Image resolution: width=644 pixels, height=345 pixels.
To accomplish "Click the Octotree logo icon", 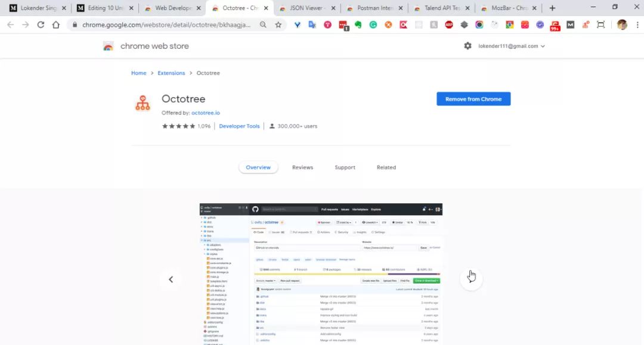I will 143,103.
